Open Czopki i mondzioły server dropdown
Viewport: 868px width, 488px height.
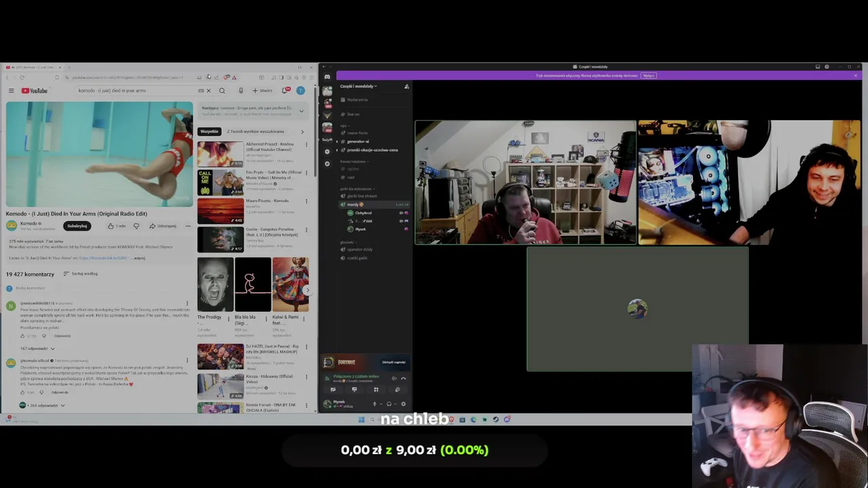pos(359,86)
